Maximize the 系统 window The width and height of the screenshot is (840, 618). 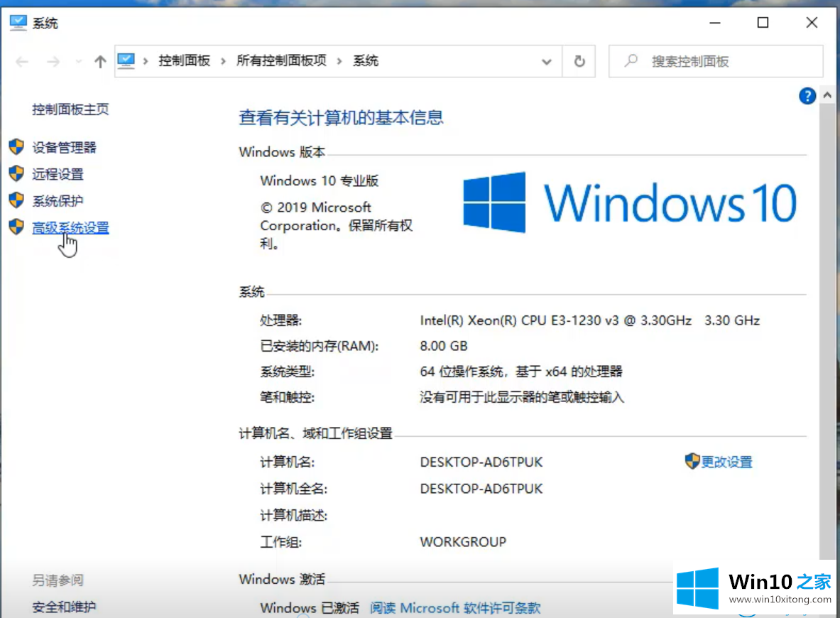coord(763,23)
